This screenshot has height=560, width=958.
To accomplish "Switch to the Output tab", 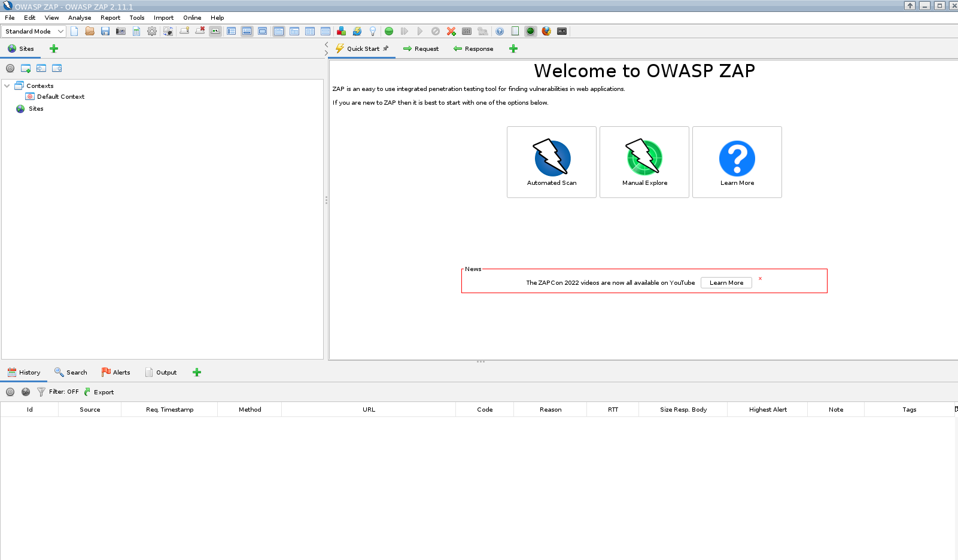I will 161,372.
